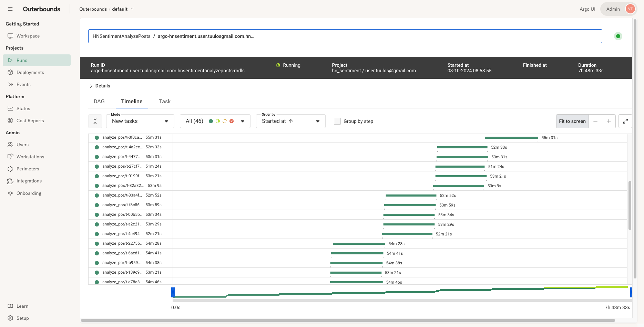Click HNSentimentAnalyzePosts in the run path

(x=122, y=36)
